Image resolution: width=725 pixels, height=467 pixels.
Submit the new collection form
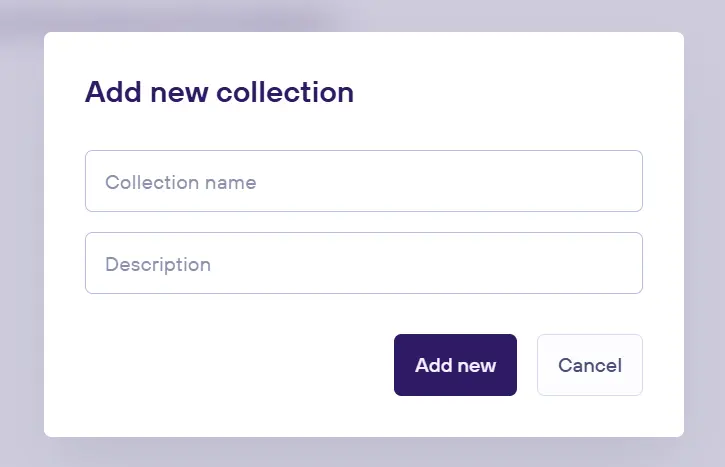point(455,365)
